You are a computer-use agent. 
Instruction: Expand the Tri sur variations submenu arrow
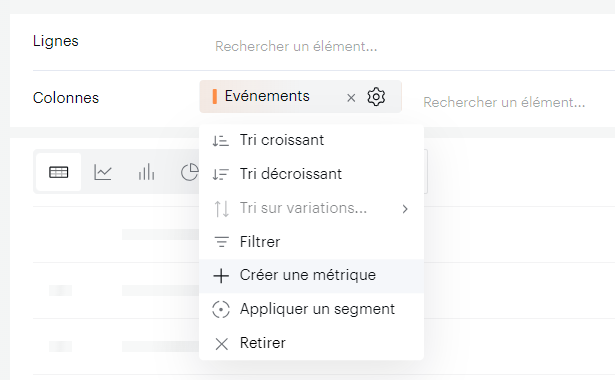[405, 209]
